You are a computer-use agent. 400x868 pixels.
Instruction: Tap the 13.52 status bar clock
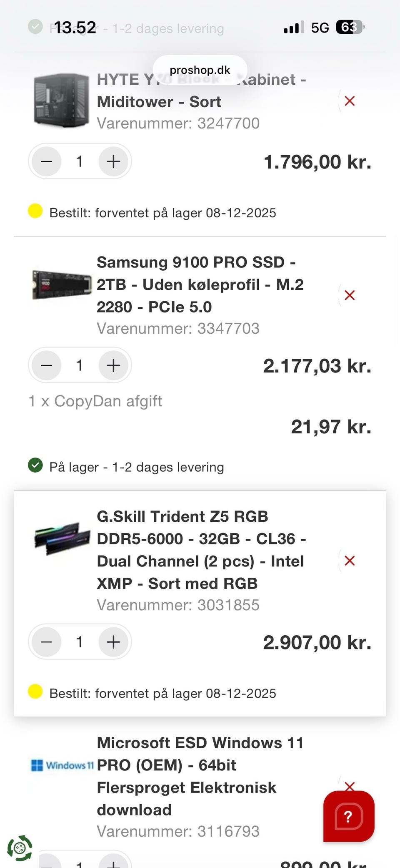pos(75,28)
